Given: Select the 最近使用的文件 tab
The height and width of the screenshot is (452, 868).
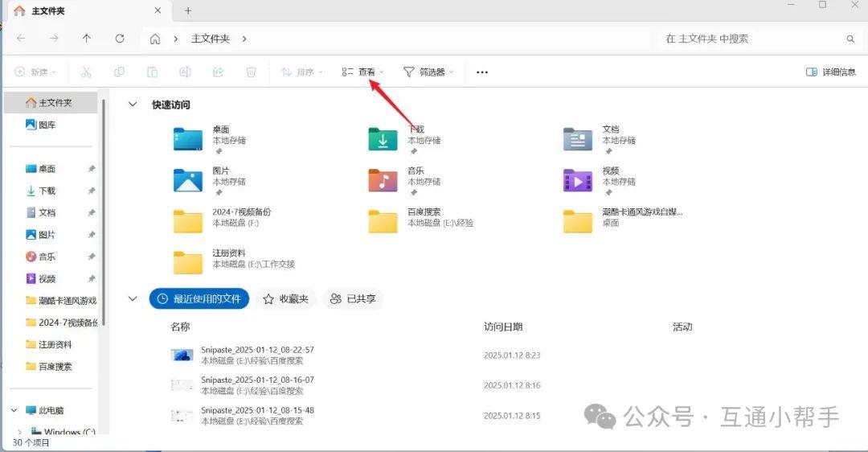Looking at the screenshot, I should [199, 299].
